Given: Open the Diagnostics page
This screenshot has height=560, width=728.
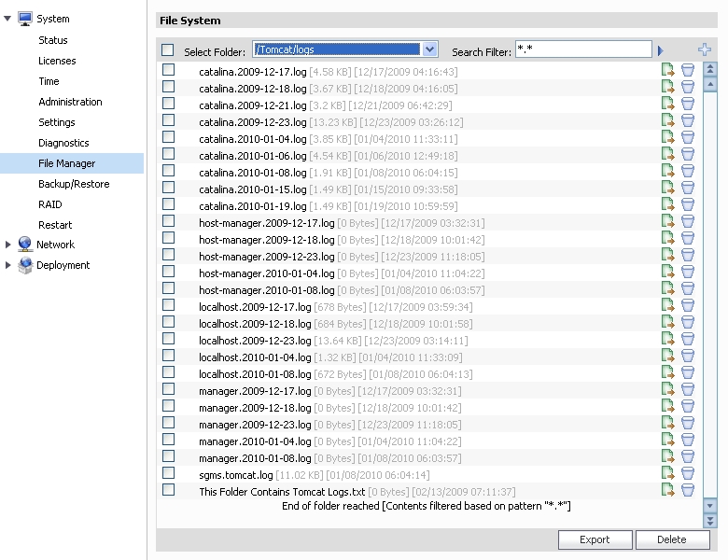Looking at the screenshot, I should click(x=63, y=143).
